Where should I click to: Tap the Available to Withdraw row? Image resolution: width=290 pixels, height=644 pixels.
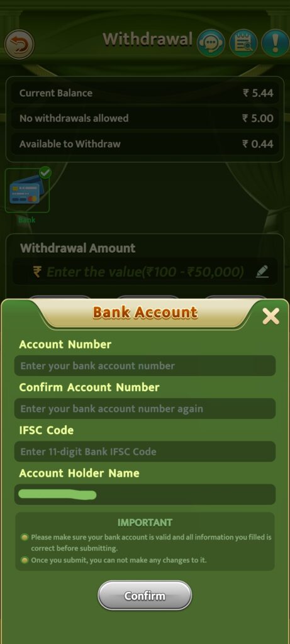click(x=146, y=144)
